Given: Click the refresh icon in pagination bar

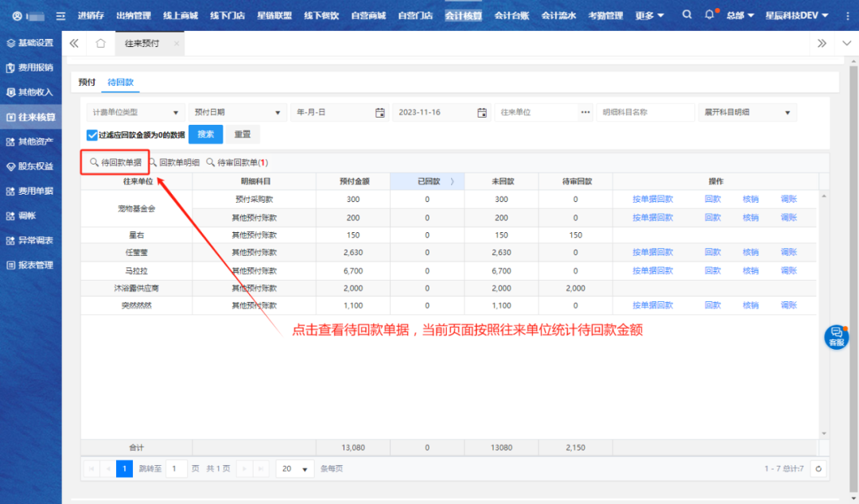Looking at the screenshot, I should [818, 469].
